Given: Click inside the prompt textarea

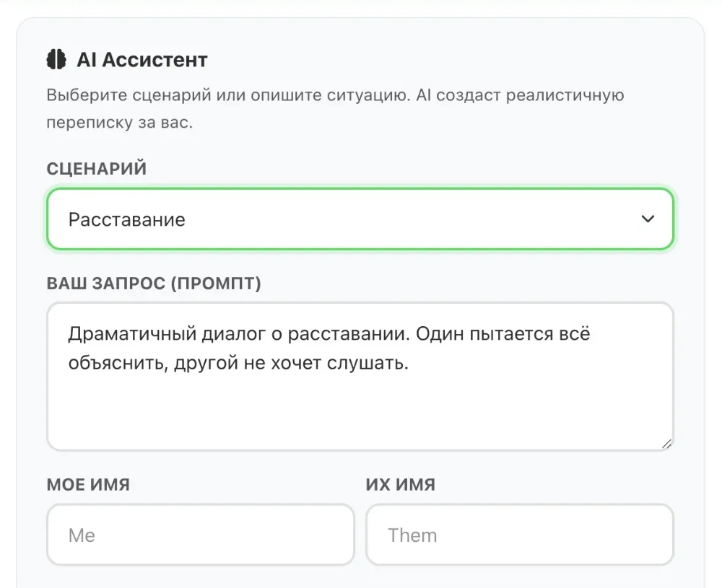Looking at the screenshot, I should coord(361,397).
